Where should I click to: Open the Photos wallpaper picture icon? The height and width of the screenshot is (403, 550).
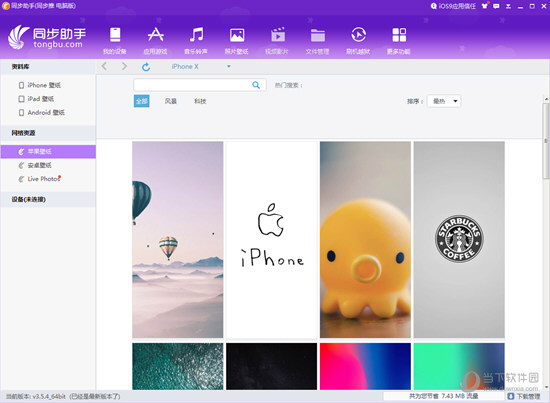(x=237, y=35)
